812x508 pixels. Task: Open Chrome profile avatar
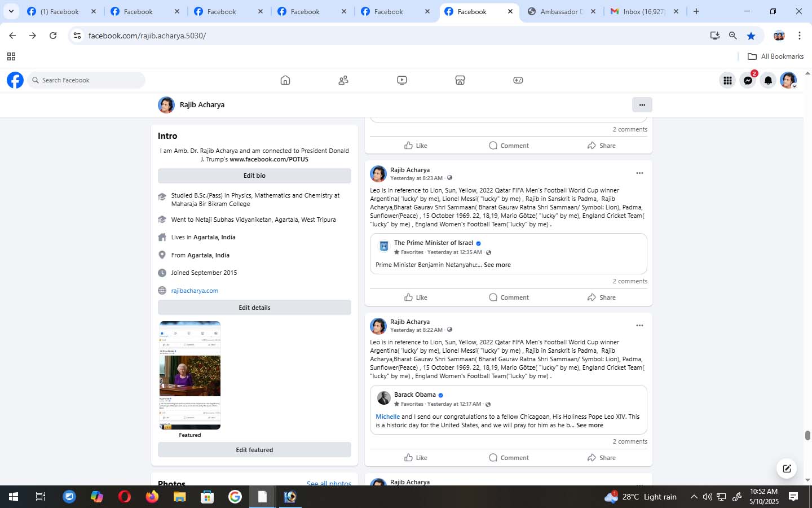(779, 36)
